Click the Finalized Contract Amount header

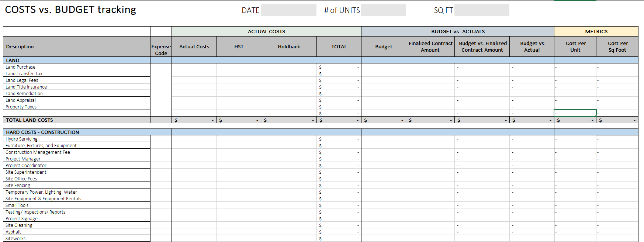430,46
